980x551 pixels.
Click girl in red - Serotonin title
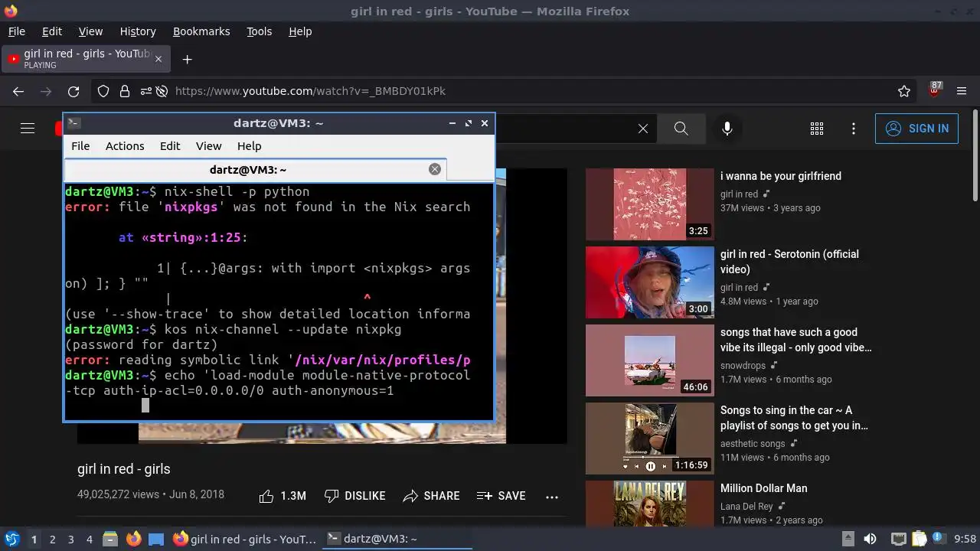coord(789,262)
